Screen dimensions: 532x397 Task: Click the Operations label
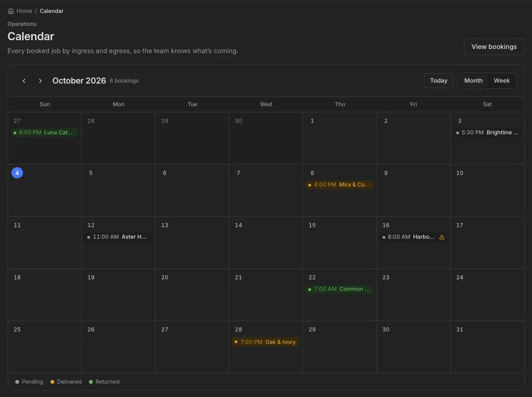[x=22, y=24]
